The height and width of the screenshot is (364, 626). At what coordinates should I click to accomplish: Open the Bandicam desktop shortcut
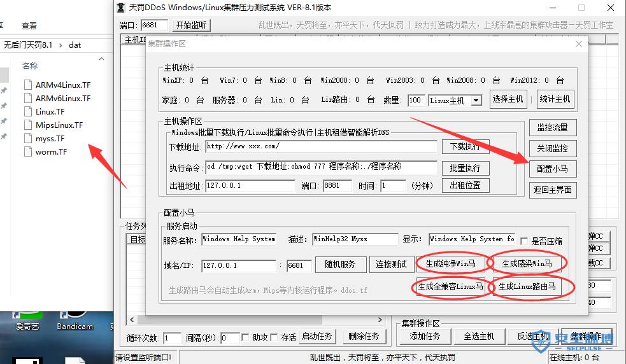pyautogui.click(x=75, y=321)
